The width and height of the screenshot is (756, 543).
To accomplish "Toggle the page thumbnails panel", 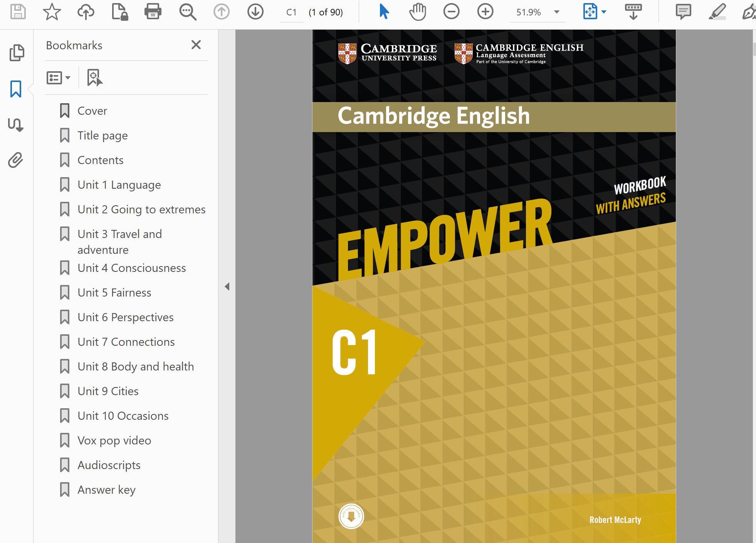I will (16, 53).
